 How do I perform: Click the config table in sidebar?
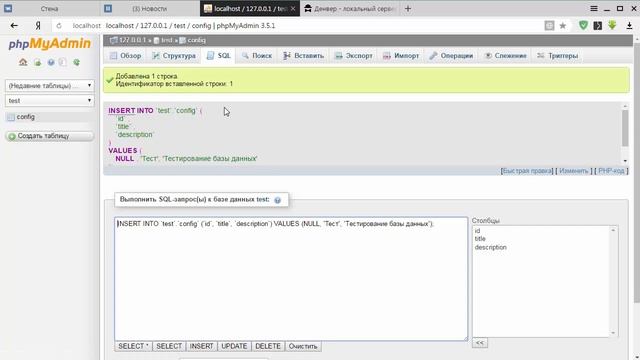click(25, 117)
